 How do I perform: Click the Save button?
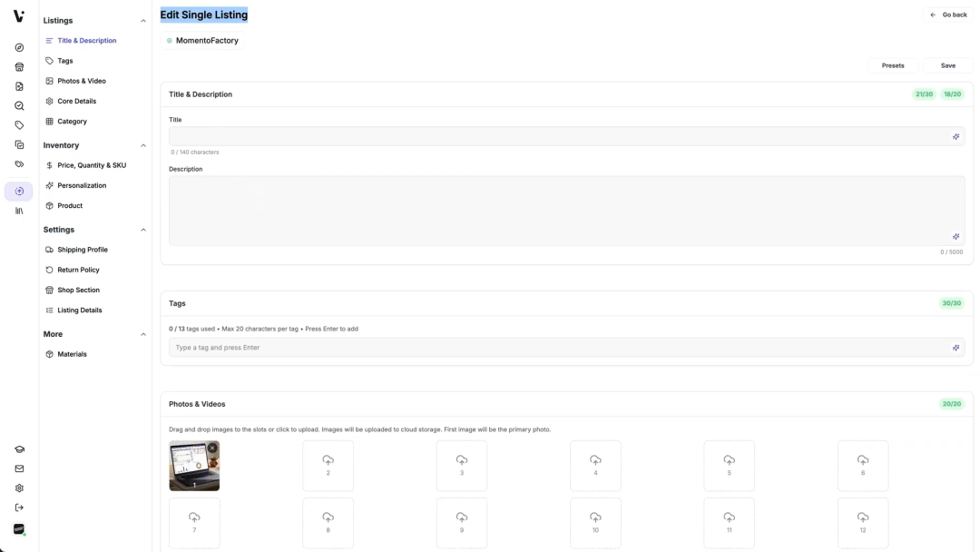[947, 65]
